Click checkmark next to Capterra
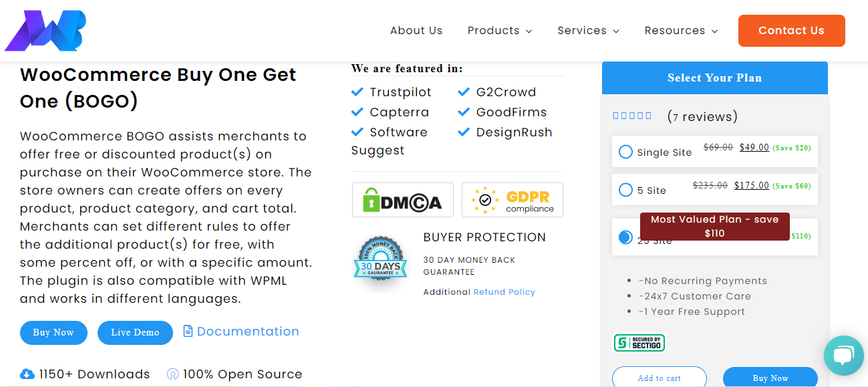This screenshot has width=868, height=387. (357, 112)
